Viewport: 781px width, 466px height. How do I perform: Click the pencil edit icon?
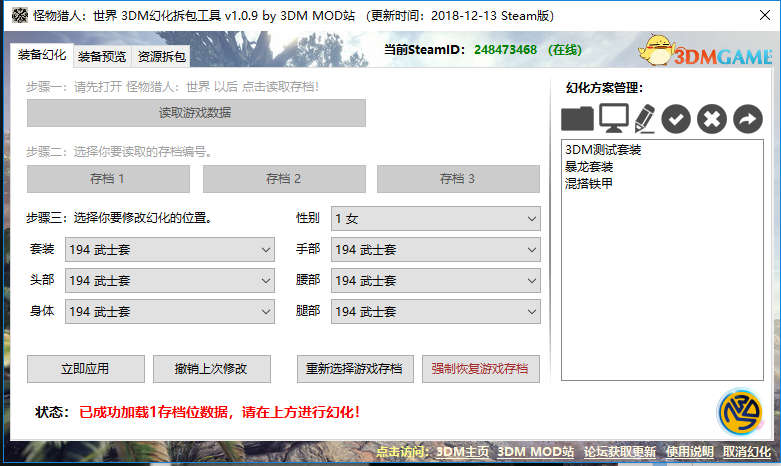pyautogui.click(x=644, y=119)
